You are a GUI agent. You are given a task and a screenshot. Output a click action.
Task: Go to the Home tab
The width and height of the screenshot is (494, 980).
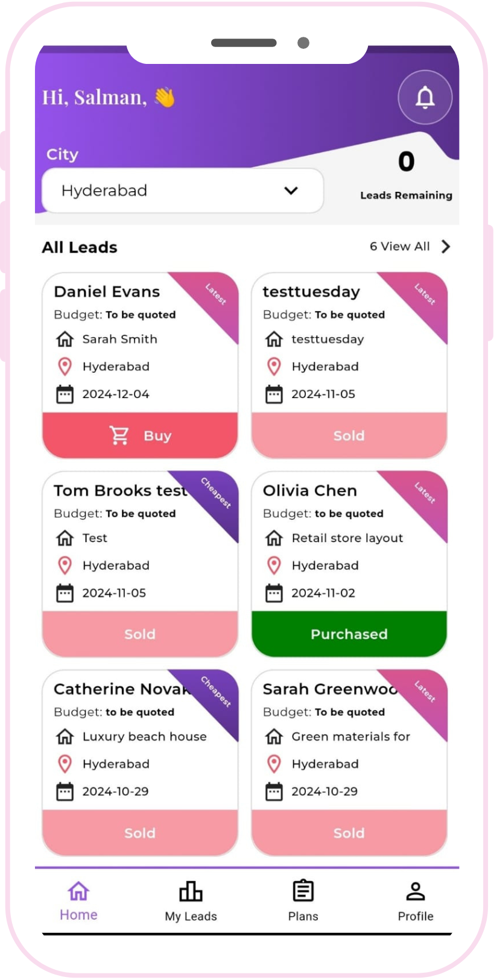[78, 900]
